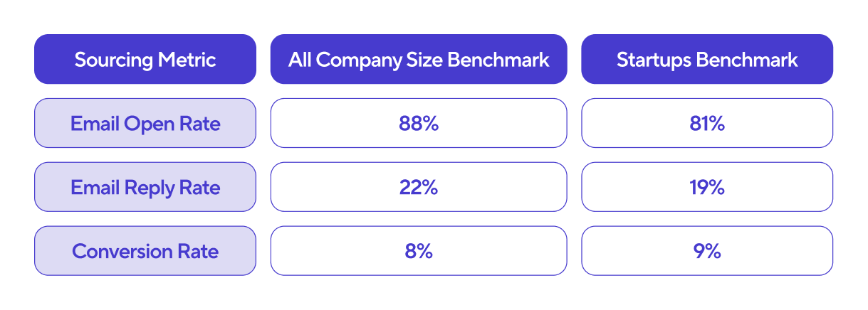Image resolution: width=868 pixels, height=310 pixels.
Task: Click the Email Reply Rate row label
Action: pos(145,187)
